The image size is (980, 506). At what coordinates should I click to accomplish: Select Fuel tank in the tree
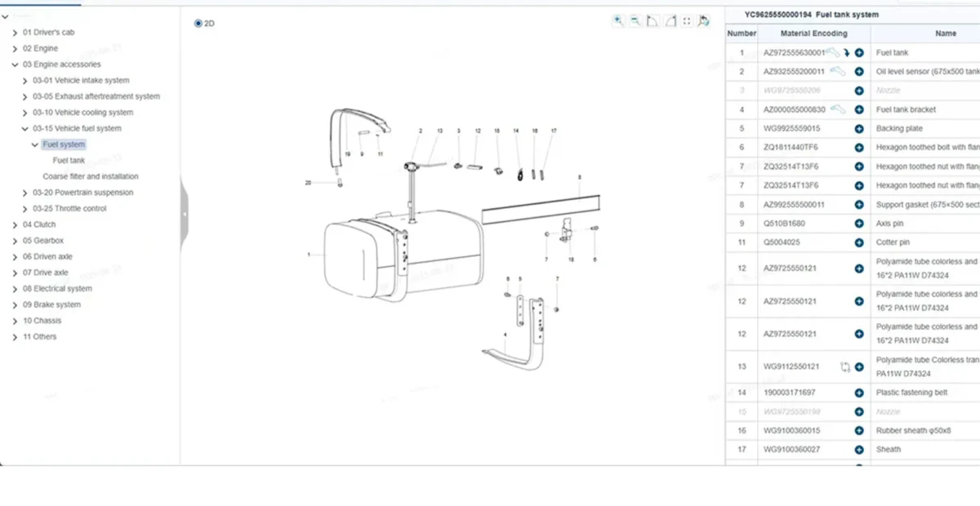pos(69,161)
